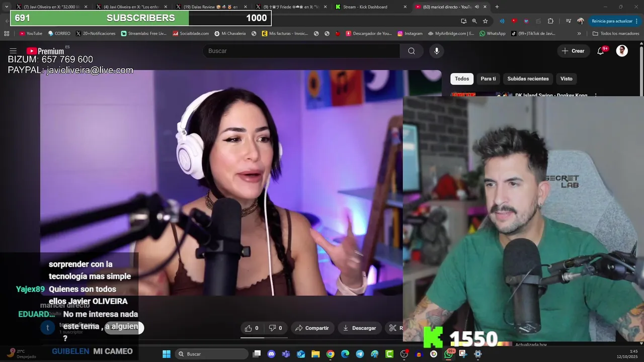Click the blue sound waves extension icon

(502, 21)
